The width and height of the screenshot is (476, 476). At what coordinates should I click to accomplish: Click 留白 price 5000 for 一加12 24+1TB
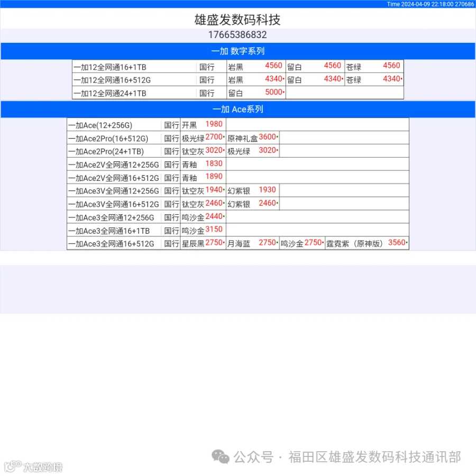(273, 92)
